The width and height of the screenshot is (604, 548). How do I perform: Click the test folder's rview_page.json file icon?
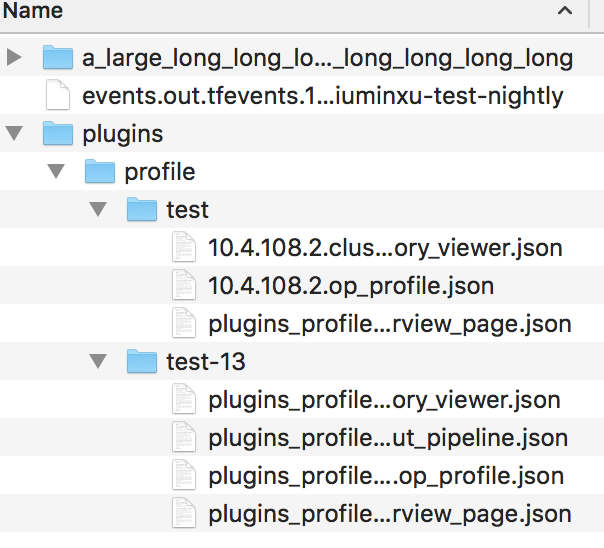click(x=184, y=323)
